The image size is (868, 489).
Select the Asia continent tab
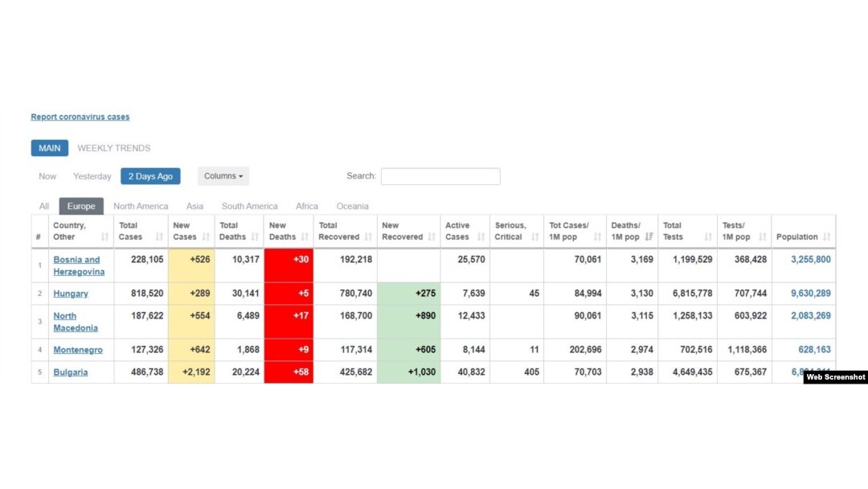pyautogui.click(x=194, y=207)
